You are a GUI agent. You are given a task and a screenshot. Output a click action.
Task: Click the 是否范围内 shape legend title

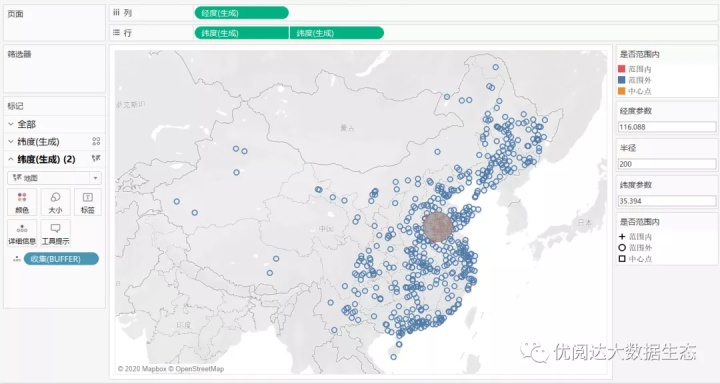click(639, 222)
